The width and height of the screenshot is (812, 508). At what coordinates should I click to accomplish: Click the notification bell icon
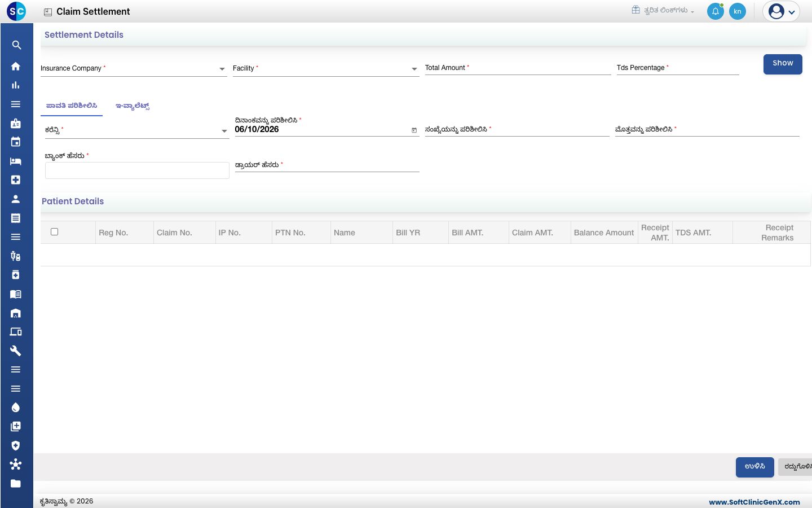(716, 11)
